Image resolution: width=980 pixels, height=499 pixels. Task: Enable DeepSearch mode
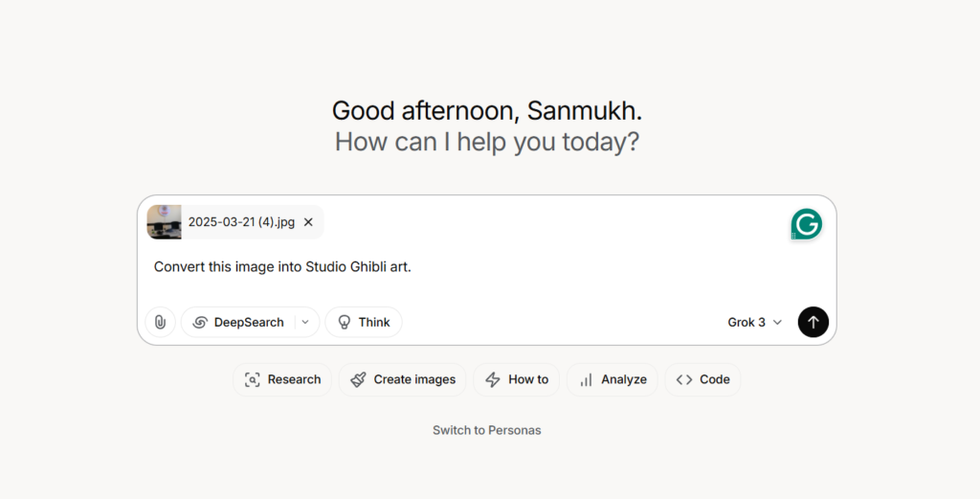pos(239,322)
